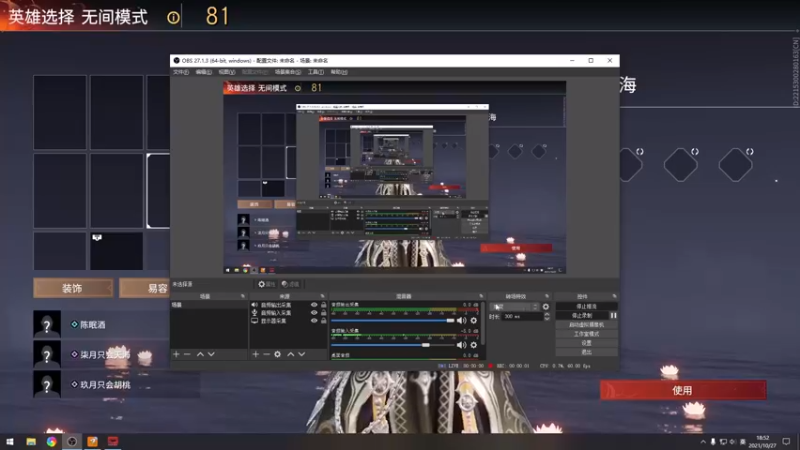Pop out the 转场特效 dock panel icon

pyautogui.click(x=547, y=296)
